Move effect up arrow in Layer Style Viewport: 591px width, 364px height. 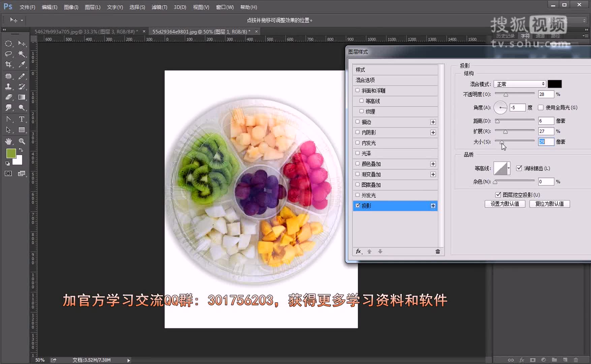(x=369, y=251)
